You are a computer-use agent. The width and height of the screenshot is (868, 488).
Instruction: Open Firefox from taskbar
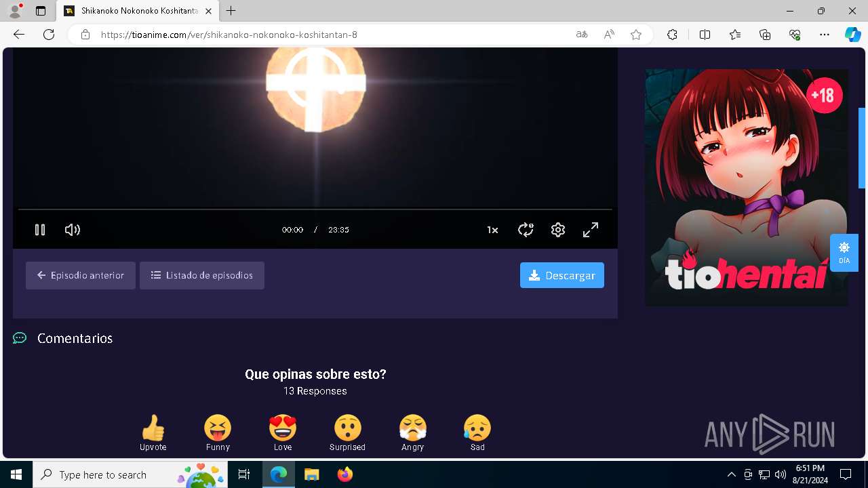click(344, 474)
